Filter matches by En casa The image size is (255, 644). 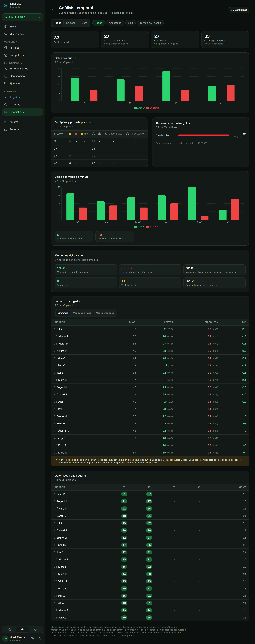(x=71, y=23)
